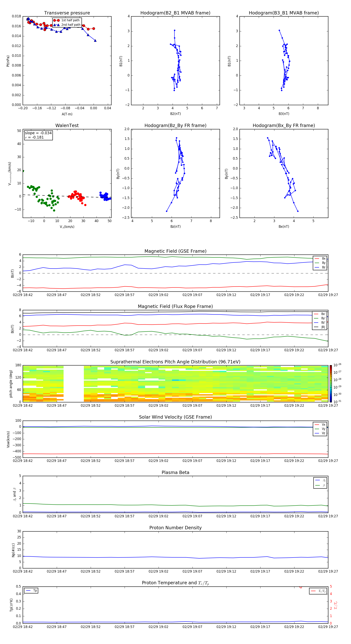Click the 'Proton Number Density' title
The image size is (351, 644).
tap(175, 528)
